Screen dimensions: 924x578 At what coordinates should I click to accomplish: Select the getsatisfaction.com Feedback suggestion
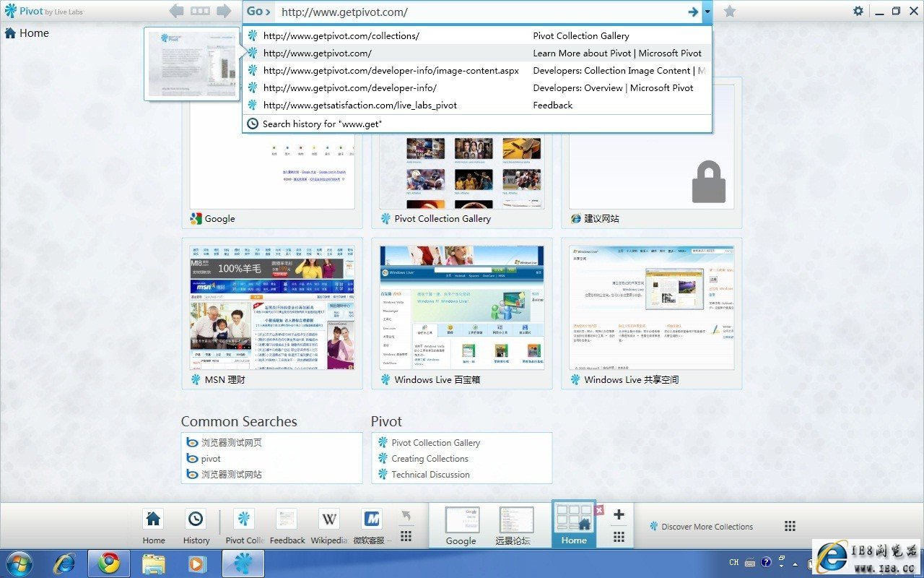pos(477,105)
